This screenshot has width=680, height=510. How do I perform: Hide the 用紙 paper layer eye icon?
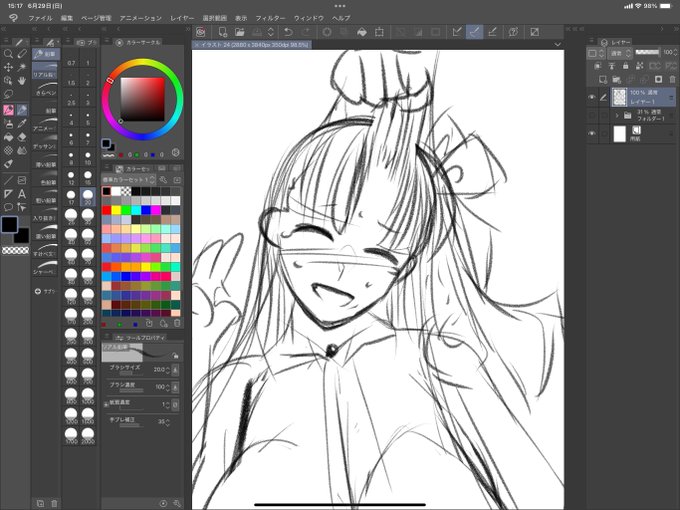point(592,134)
